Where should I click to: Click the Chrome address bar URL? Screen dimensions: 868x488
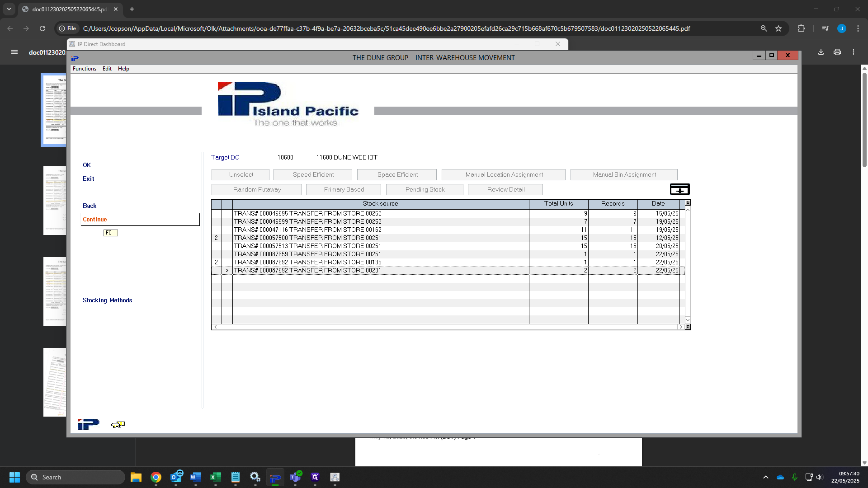tap(387, 28)
